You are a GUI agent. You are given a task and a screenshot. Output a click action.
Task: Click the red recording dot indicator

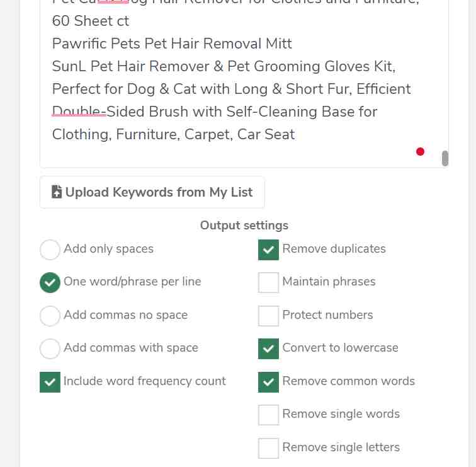(x=420, y=152)
